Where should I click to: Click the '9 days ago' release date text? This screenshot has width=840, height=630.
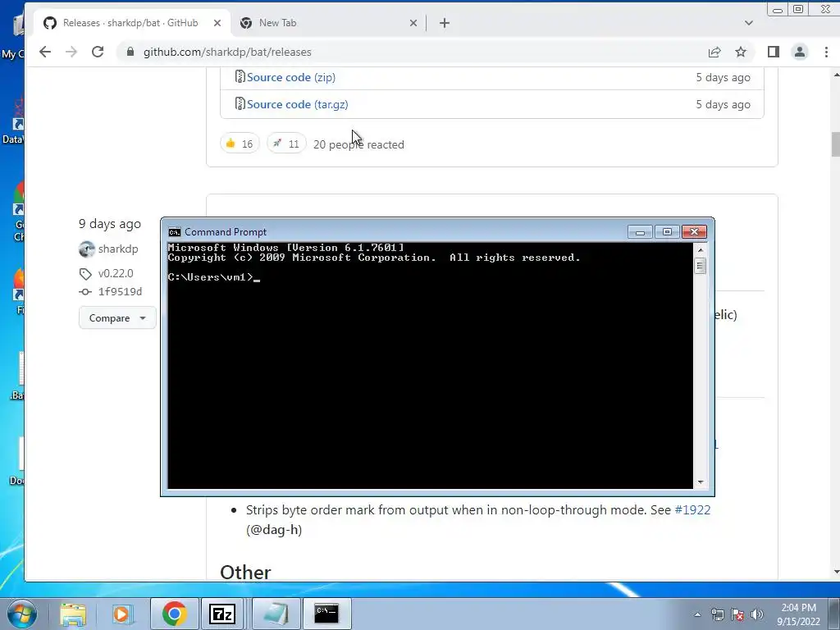tap(110, 224)
